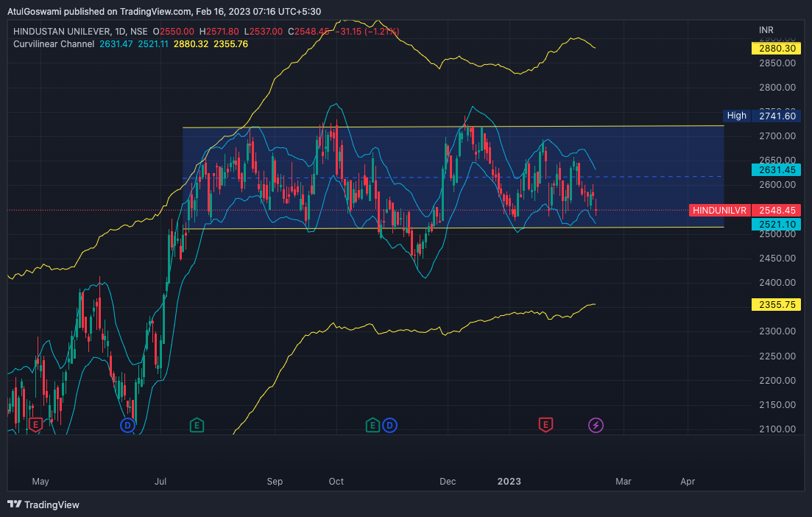
Task: Click the yellow 2355.75 price label
Action: [776, 305]
